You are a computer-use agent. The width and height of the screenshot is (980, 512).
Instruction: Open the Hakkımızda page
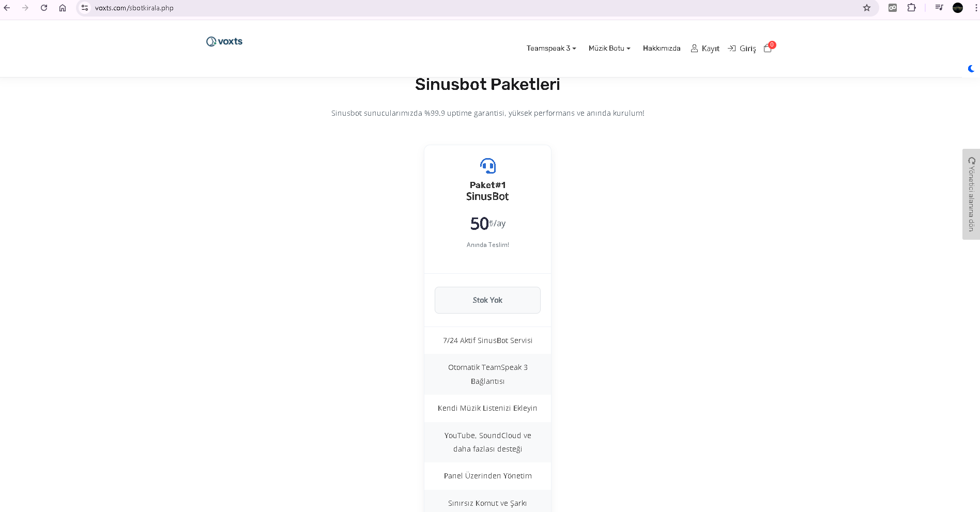tap(662, 48)
